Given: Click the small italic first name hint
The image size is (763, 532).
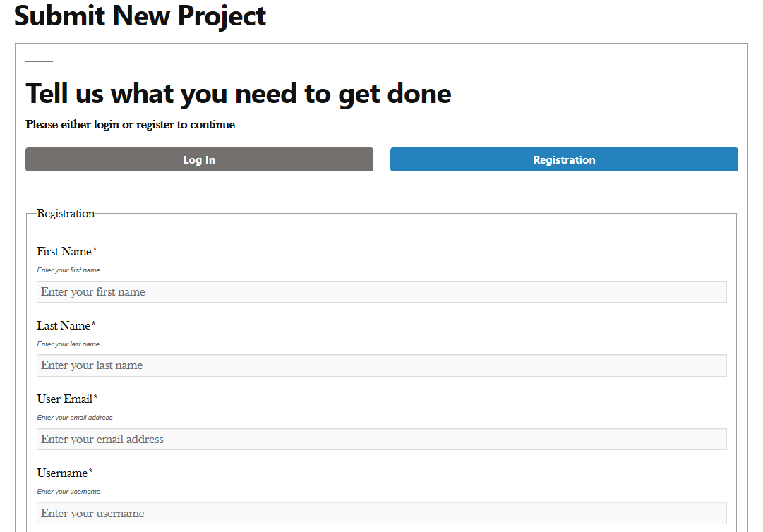Looking at the screenshot, I should [68, 270].
